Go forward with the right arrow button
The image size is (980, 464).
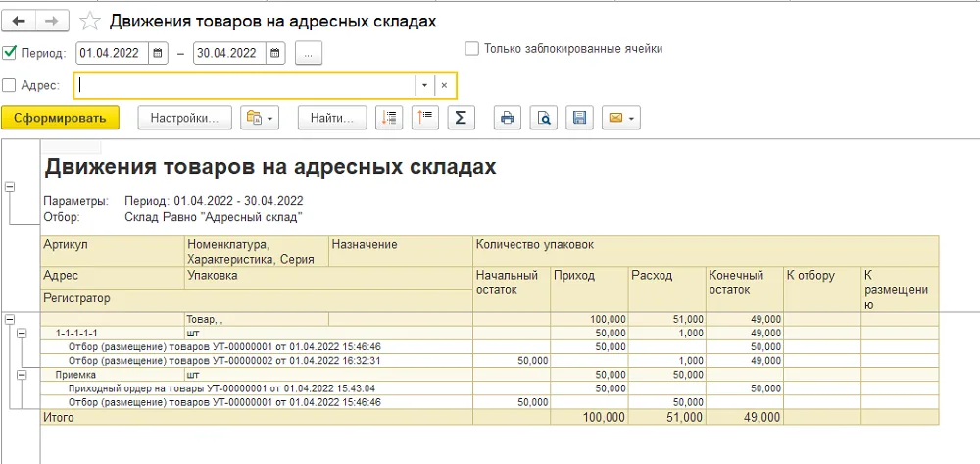[x=53, y=21]
